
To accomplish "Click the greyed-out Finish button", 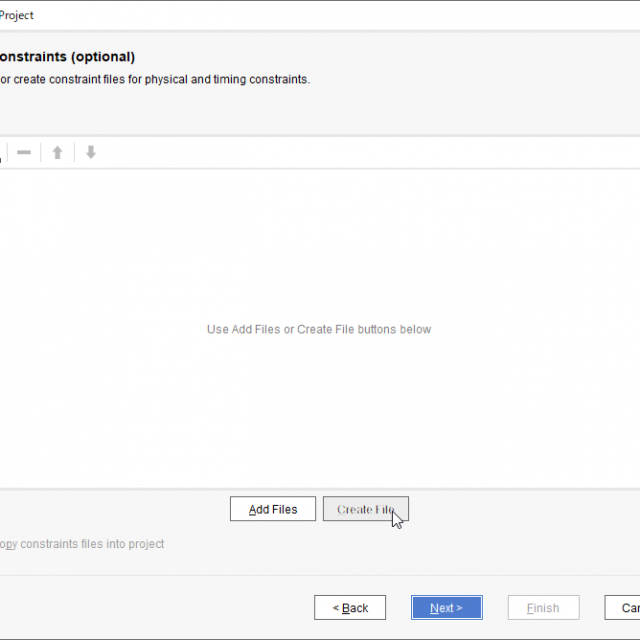I will tap(543, 608).
